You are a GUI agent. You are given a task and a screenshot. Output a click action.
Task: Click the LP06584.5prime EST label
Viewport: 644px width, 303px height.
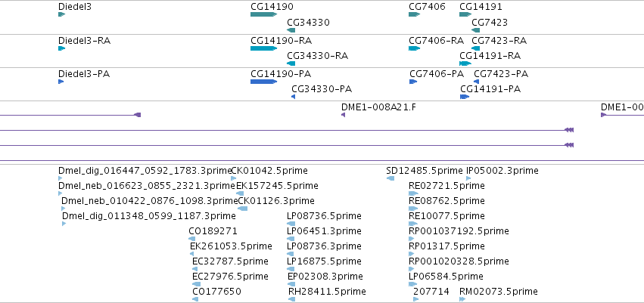point(446,277)
